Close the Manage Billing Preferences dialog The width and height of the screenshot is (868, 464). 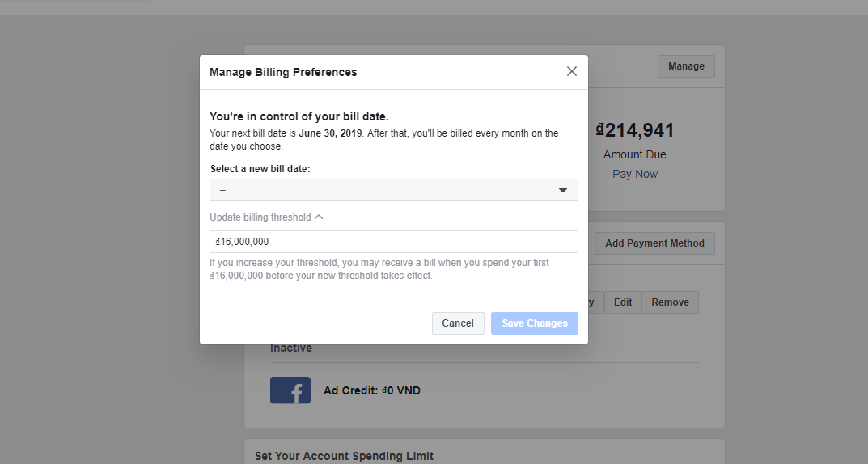572,71
